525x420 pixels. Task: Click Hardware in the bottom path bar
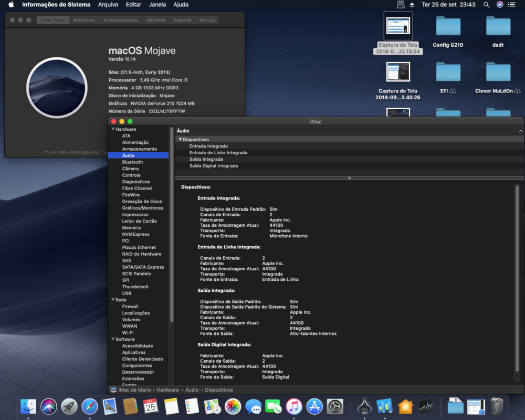point(167,390)
